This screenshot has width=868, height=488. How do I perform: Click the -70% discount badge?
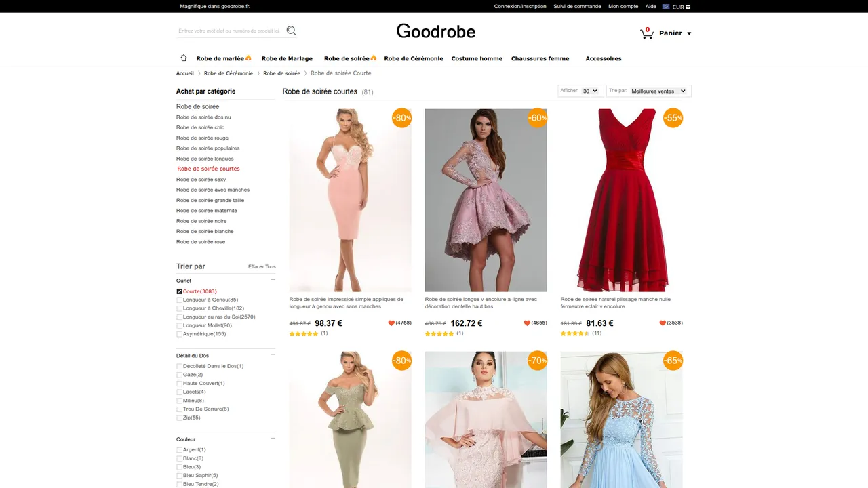(537, 361)
